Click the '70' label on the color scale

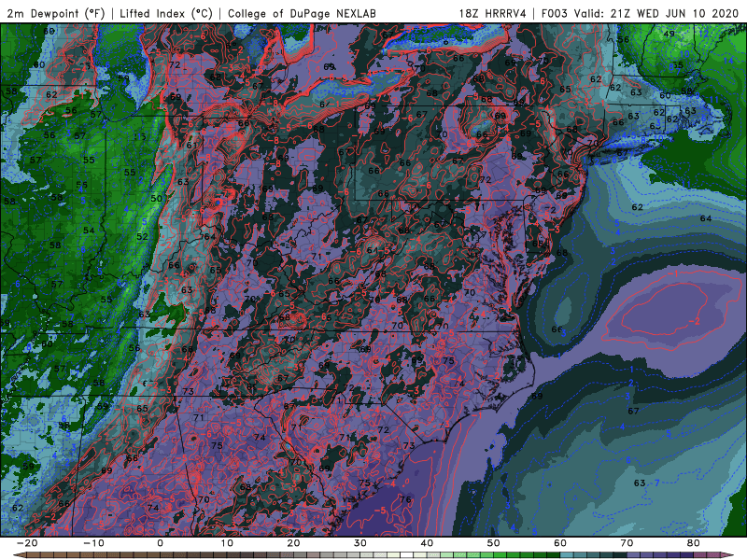(x=627, y=543)
